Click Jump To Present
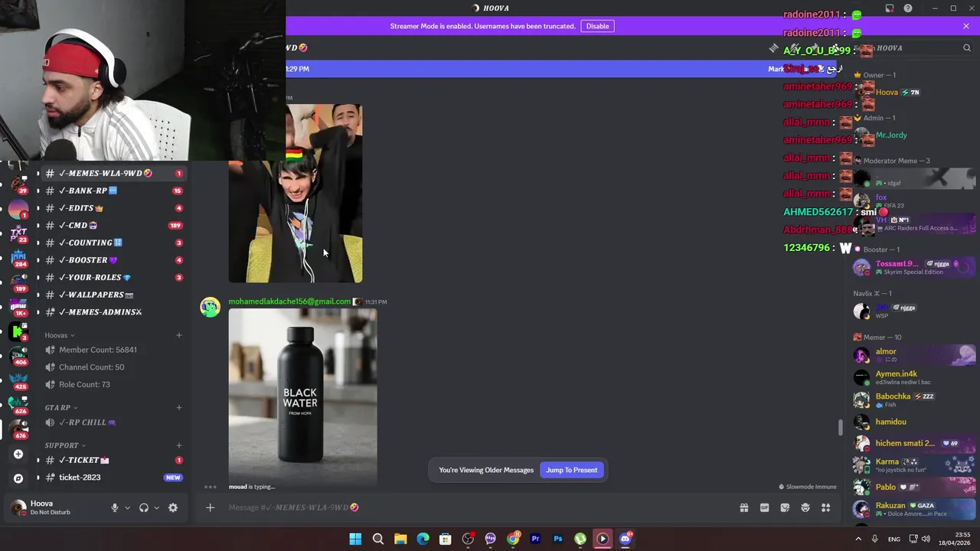The width and height of the screenshot is (980, 551). pos(572,470)
